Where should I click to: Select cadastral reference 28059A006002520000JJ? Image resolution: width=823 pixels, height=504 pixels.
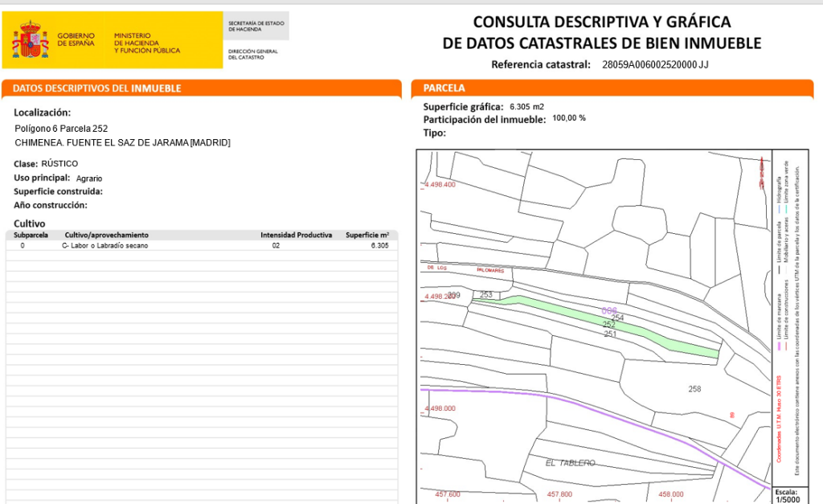655,64
